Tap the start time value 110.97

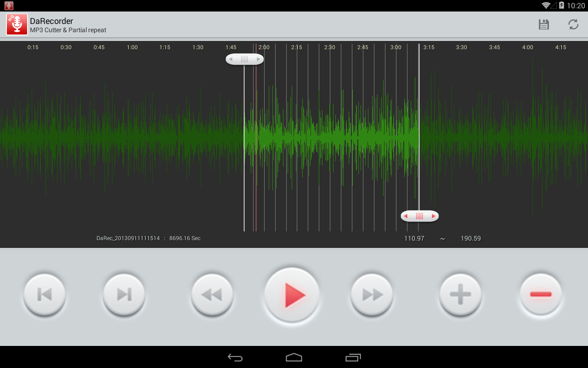[x=414, y=238]
